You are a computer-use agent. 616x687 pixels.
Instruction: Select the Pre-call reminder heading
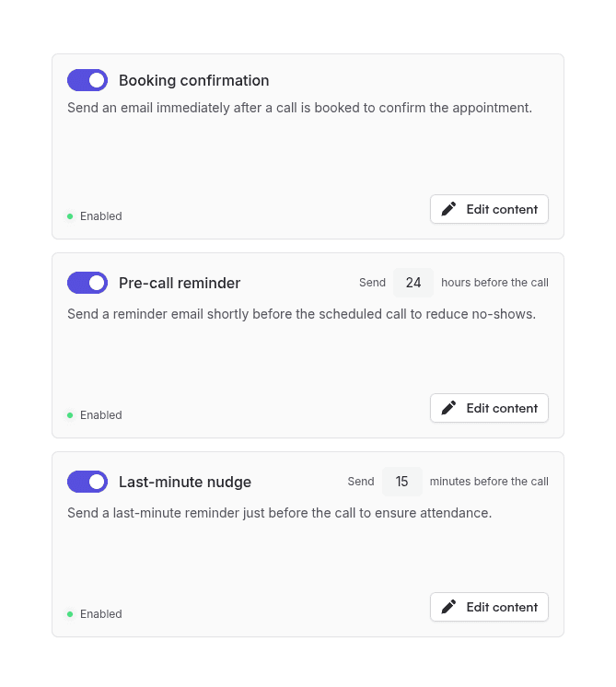coord(180,283)
